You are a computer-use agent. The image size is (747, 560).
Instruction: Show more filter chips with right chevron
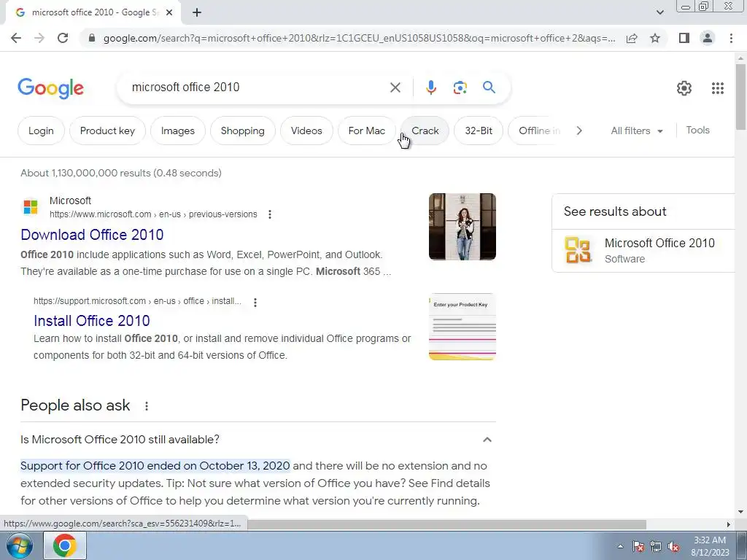click(x=578, y=131)
